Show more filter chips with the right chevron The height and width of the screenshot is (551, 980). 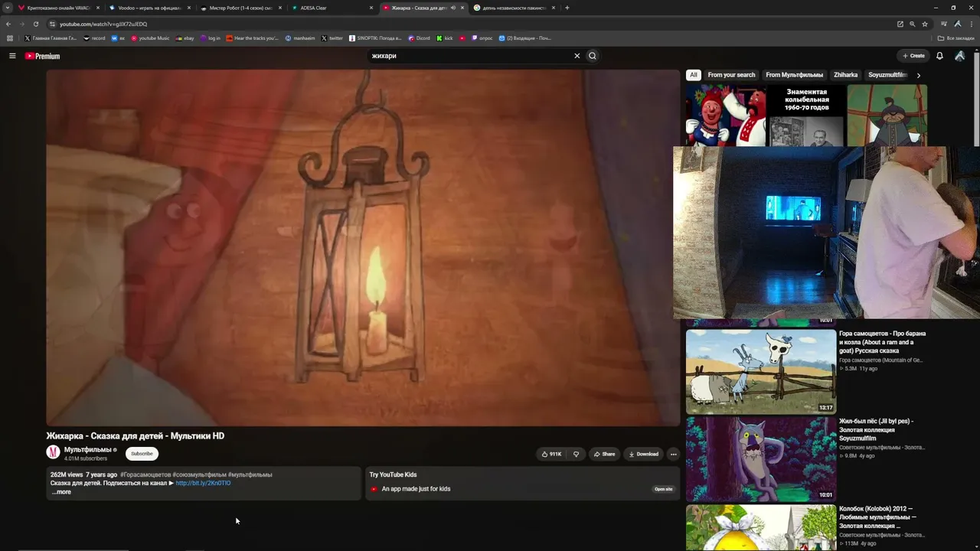(918, 75)
